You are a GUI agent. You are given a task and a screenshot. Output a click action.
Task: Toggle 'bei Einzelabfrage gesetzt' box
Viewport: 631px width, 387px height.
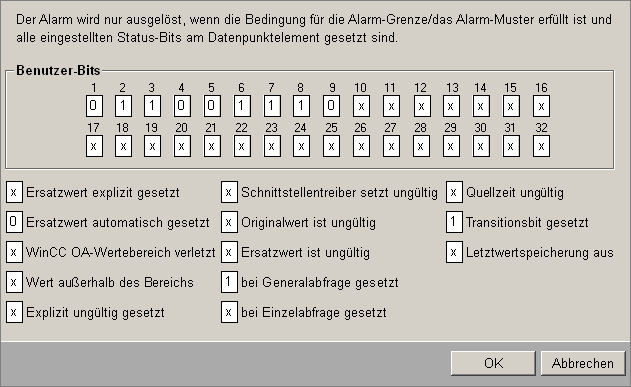coord(229,312)
